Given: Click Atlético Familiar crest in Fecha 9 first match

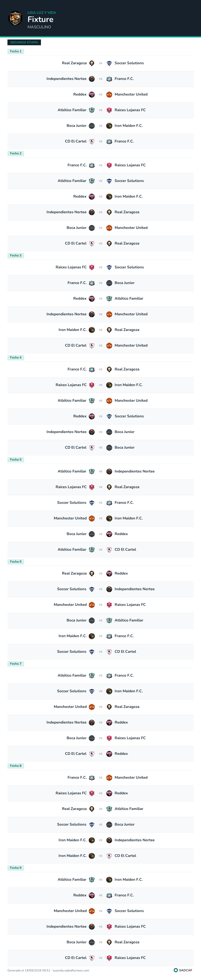Looking at the screenshot, I should tap(92, 880).
